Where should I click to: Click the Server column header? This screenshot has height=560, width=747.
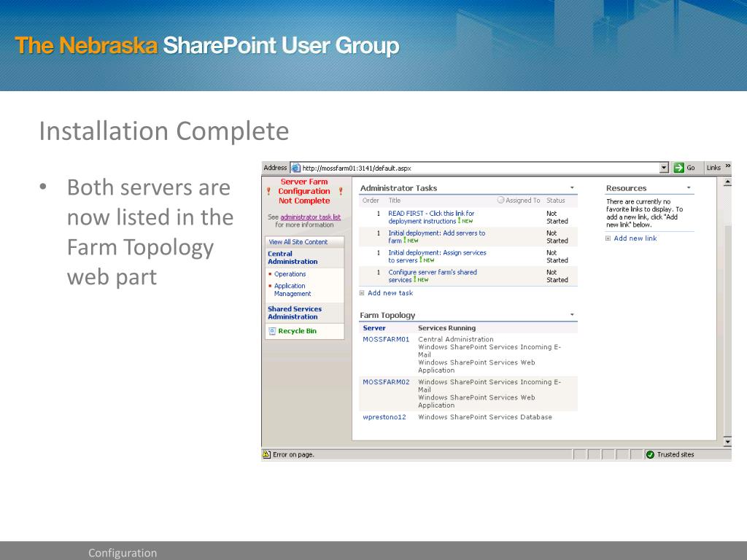(374, 327)
